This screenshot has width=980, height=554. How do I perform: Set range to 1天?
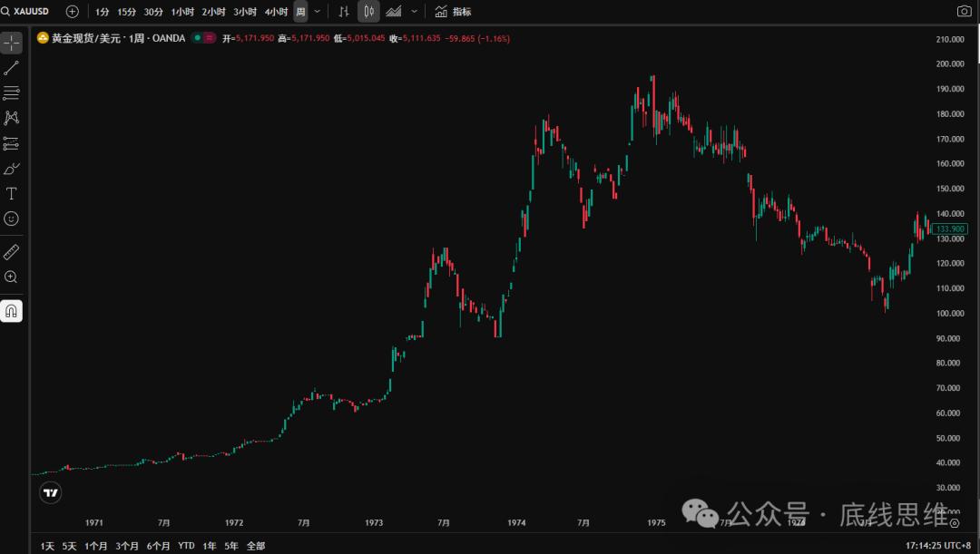[x=47, y=546]
